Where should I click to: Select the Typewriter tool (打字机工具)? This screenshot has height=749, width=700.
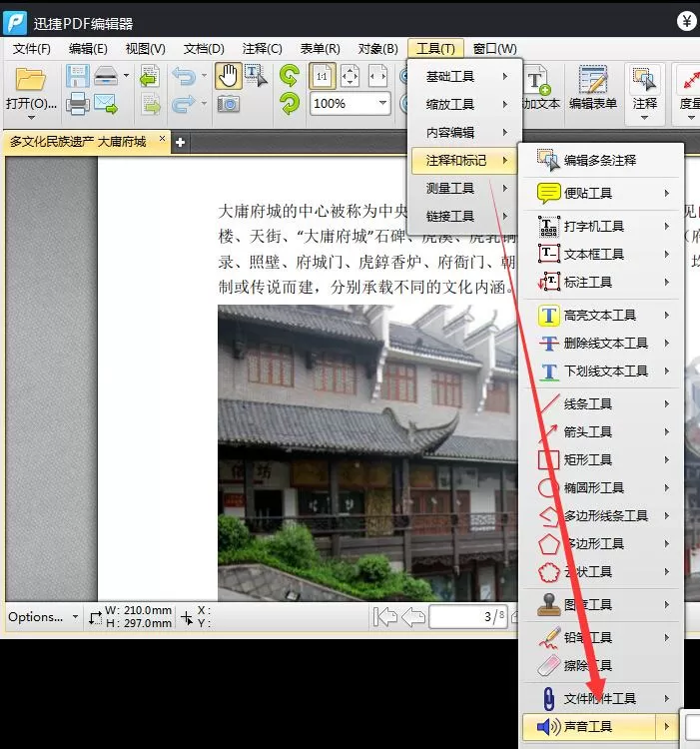tap(601, 226)
